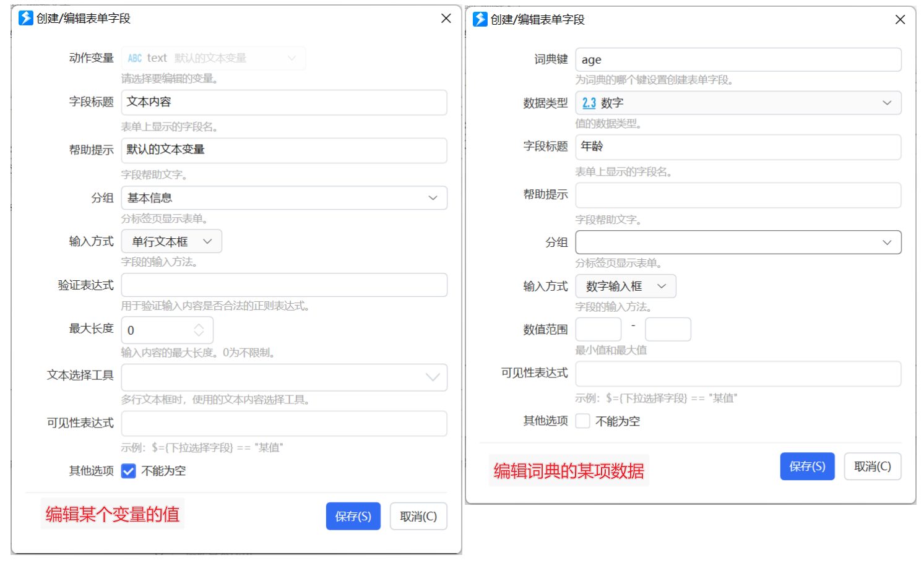
Task: Open the 基本信息 group dropdown
Action: coord(284,198)
